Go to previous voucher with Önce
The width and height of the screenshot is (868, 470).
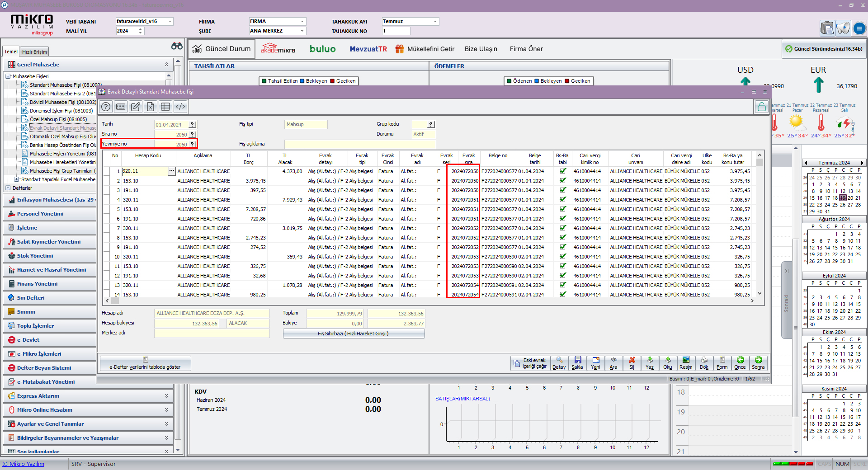(740, 363)
